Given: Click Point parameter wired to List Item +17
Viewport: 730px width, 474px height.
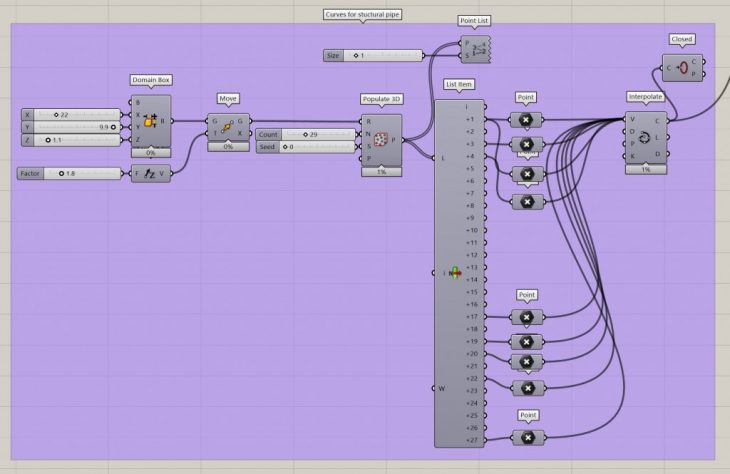Looking at the screenshot, I should pyautogui.click(x=526, y=317).
